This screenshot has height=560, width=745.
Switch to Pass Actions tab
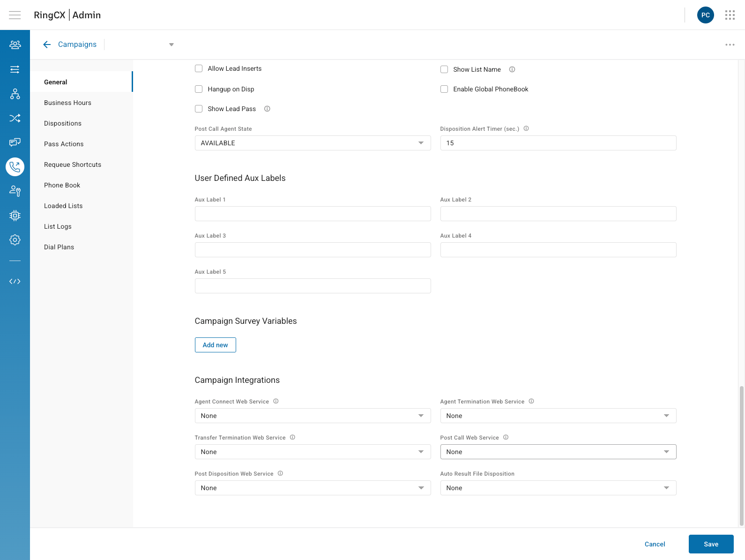click(82, 144)
